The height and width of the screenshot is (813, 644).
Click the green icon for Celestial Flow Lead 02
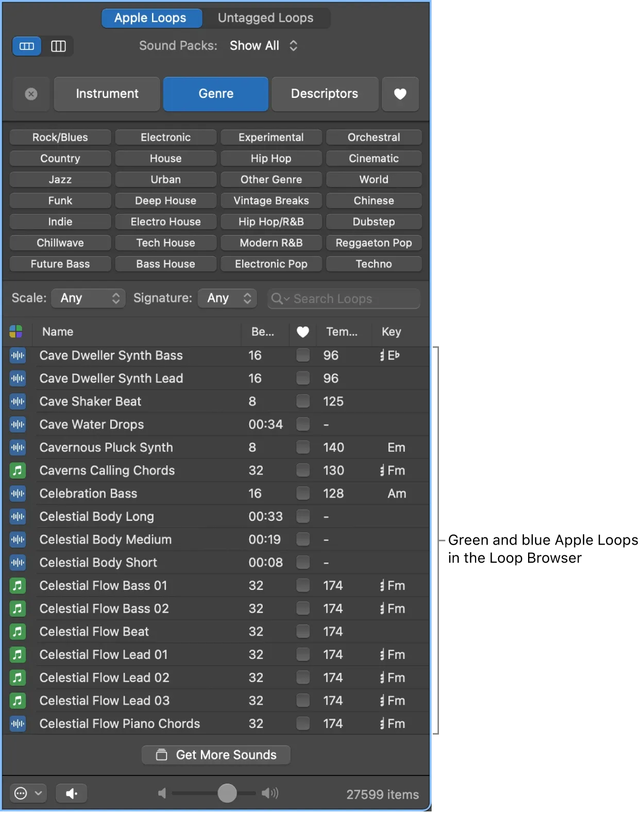click(x=18, y=677)
